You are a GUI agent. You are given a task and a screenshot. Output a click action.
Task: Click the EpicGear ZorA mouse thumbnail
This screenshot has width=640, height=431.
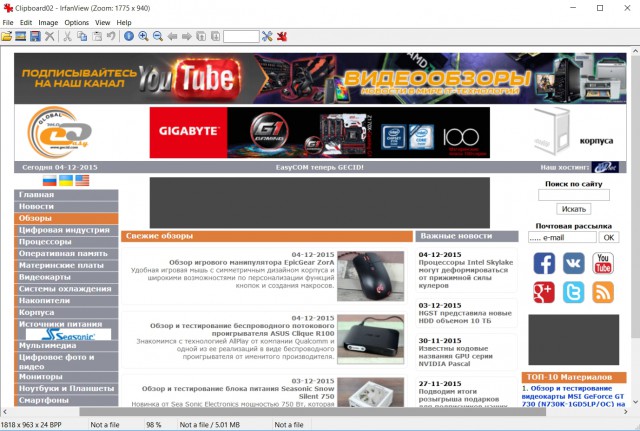point(371,276)
